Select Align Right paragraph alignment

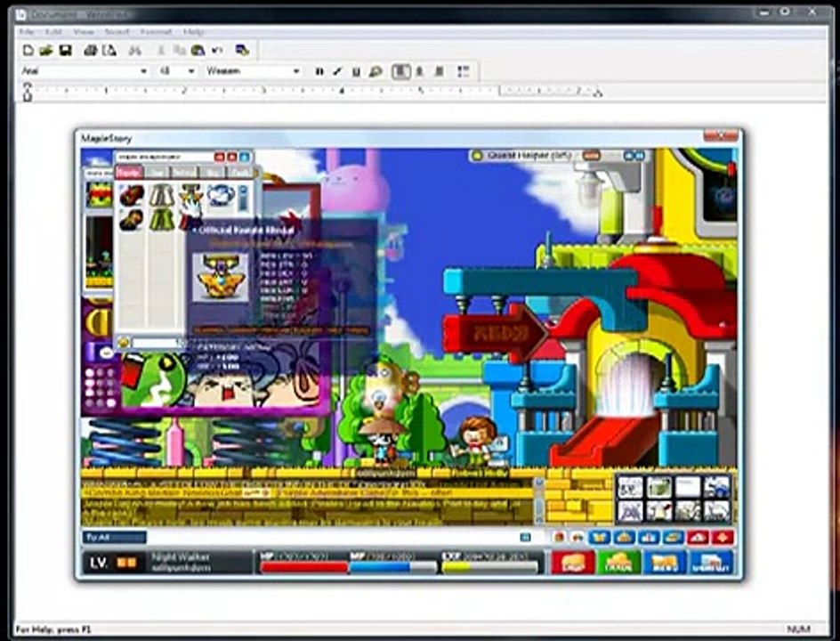coord(439,71)
